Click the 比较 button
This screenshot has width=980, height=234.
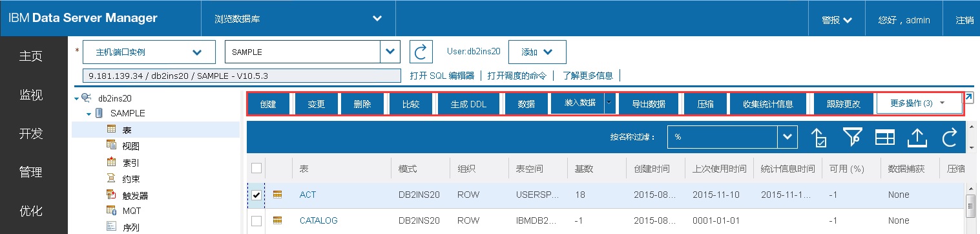410,104
